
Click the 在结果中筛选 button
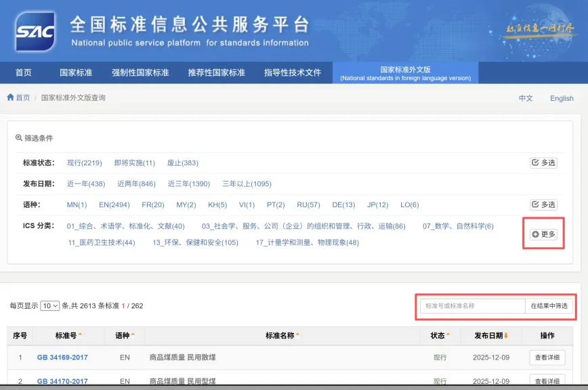point(549,306)
